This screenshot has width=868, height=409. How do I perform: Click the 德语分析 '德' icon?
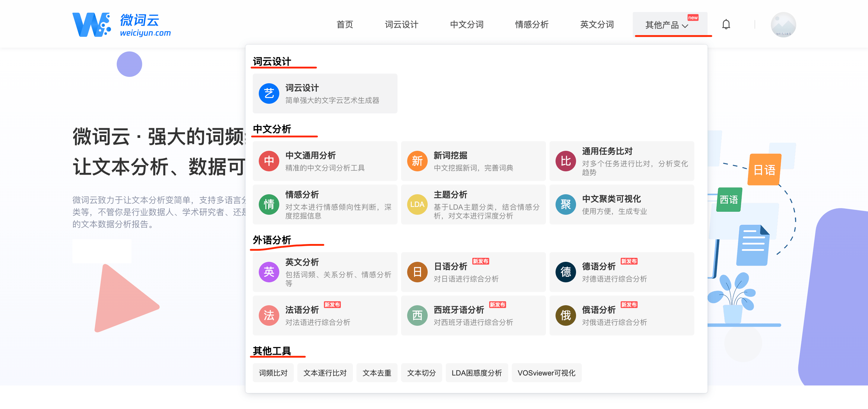pos(565,272)
